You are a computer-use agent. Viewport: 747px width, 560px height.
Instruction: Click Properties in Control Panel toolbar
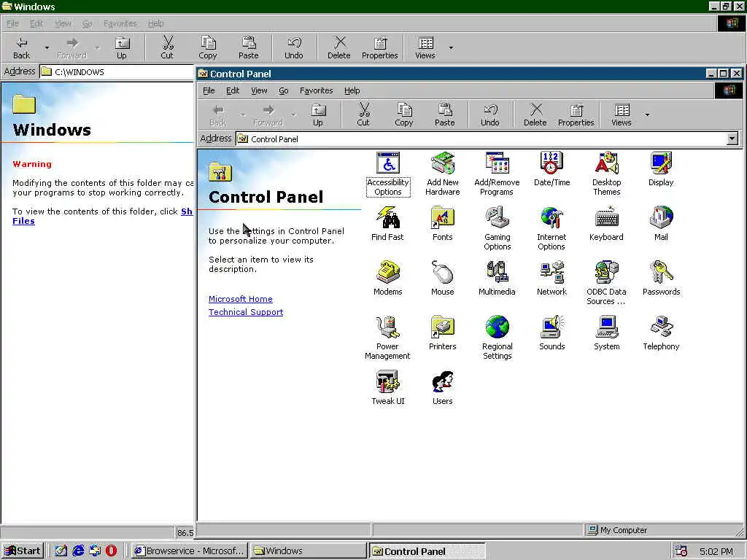click(x=576, y=115)
